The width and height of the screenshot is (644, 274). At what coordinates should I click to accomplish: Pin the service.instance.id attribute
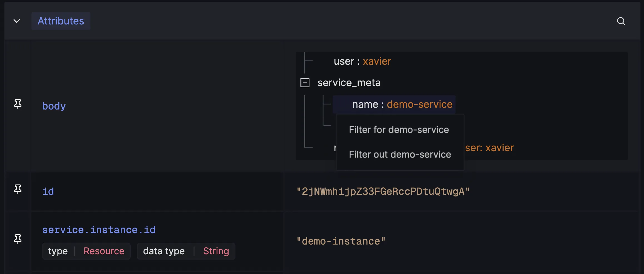[x=18, y=239]
